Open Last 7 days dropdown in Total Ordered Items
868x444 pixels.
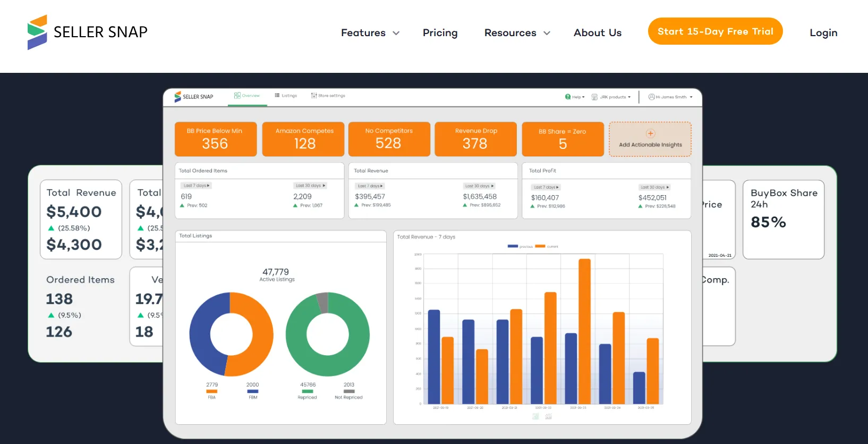[x=197, y=186]
